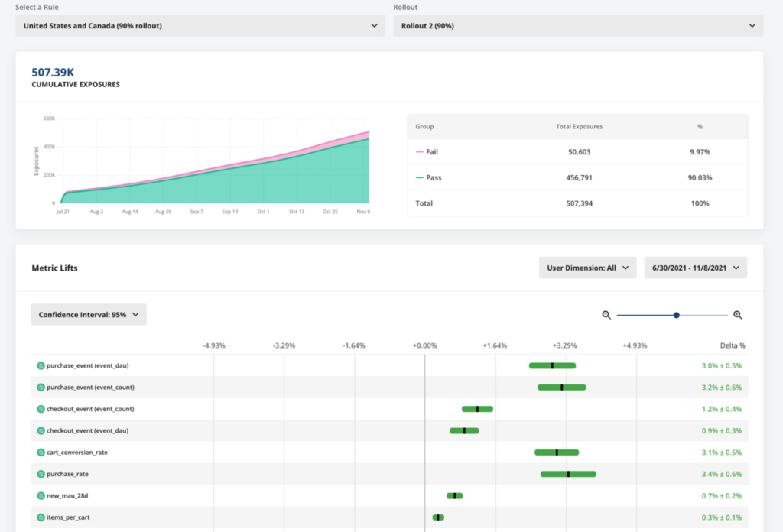Click the zoom in magnifier icon

tap(738, 315)
